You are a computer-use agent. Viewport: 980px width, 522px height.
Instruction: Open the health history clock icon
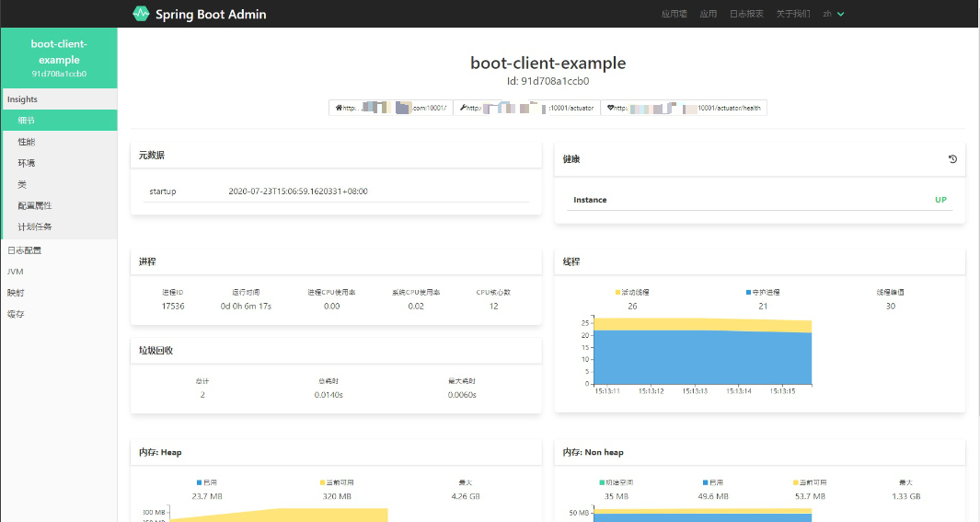point(952,158)
